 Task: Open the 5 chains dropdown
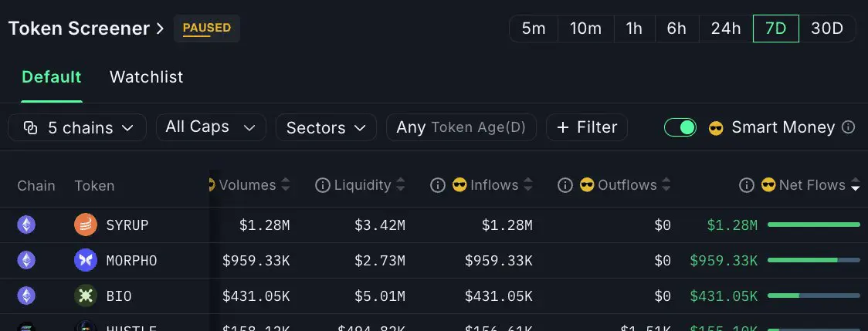click(77, 127)
